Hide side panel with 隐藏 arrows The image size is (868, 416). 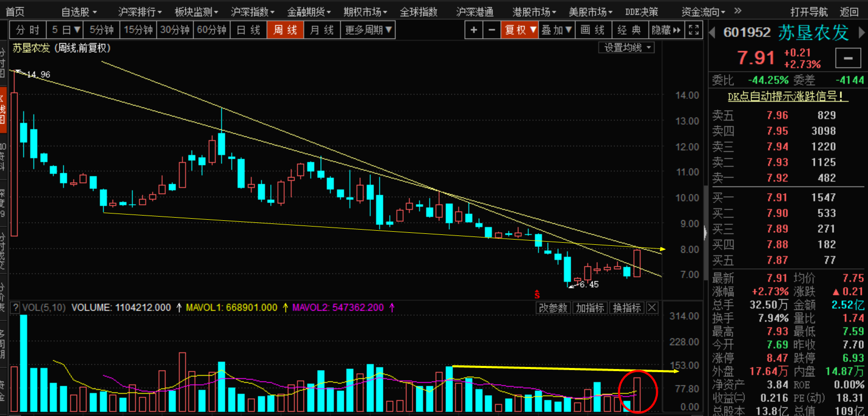pyautogui.click(x=666, y=30)
